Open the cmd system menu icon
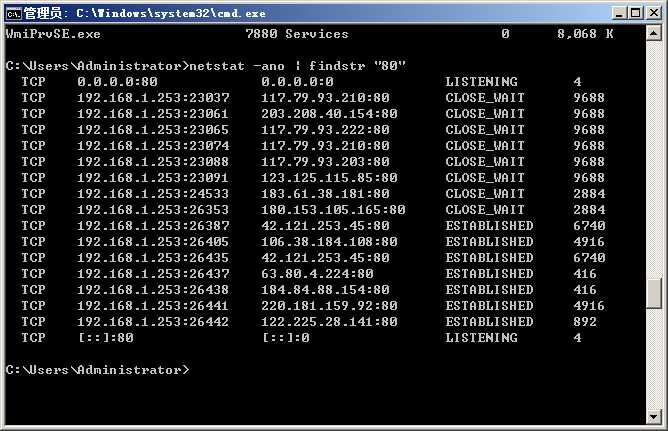668x431 pixels. 14,13
